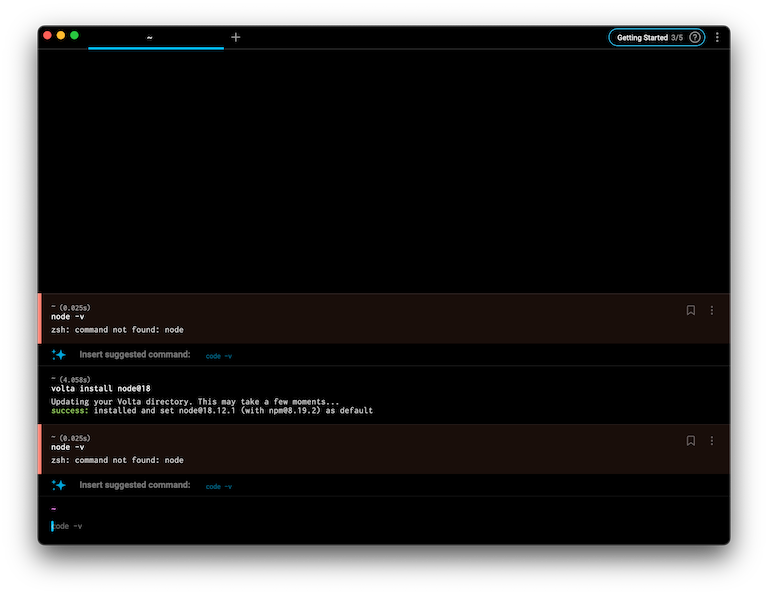Click the success installed node@18.12.1 output line
Viewport: 768px width, 595px height.
click(212, 410)
